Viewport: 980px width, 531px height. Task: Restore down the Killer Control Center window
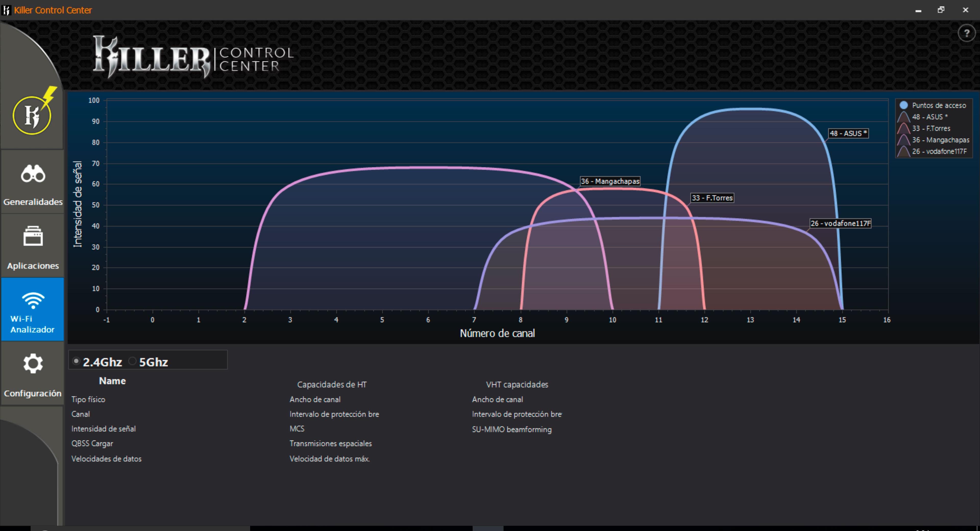coord(941,10)
